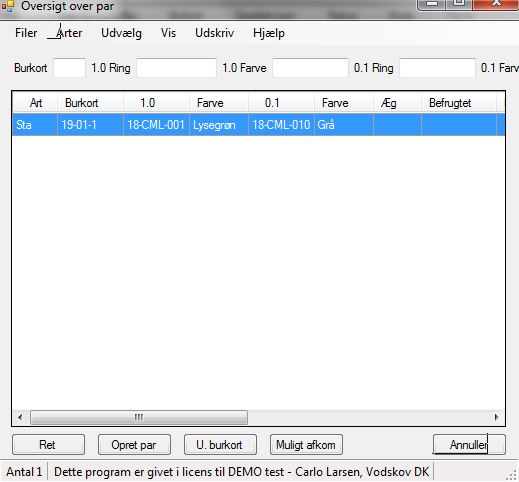Open the Udskriv menu
The height and width of the screenshot is (482, 519).
click(215, 33)
